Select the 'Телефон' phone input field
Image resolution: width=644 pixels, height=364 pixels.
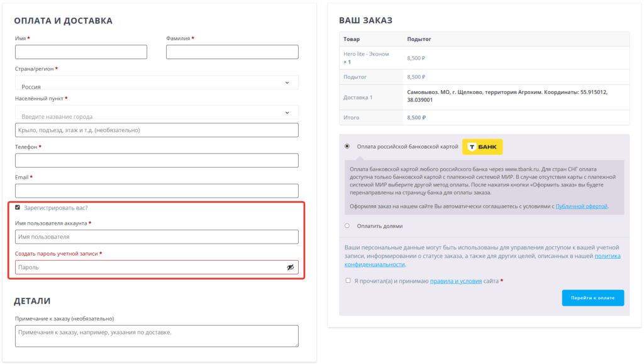coord(157,160)
